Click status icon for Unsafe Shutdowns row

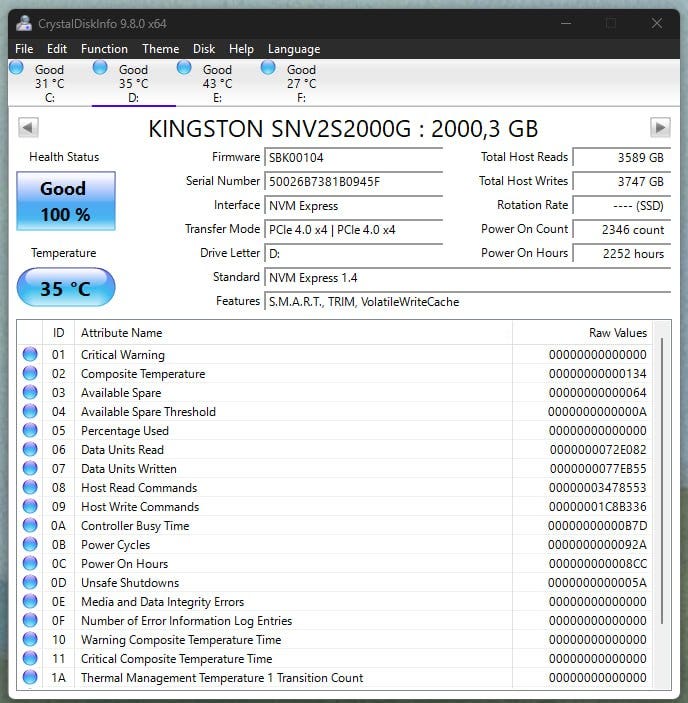point(30,582)
